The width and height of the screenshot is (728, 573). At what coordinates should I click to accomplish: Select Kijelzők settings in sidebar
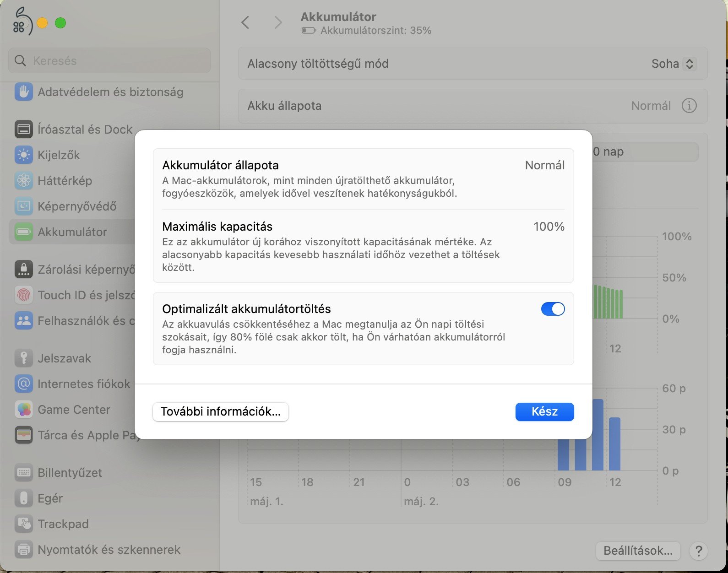pyautogui.click(x=59, y=155)
